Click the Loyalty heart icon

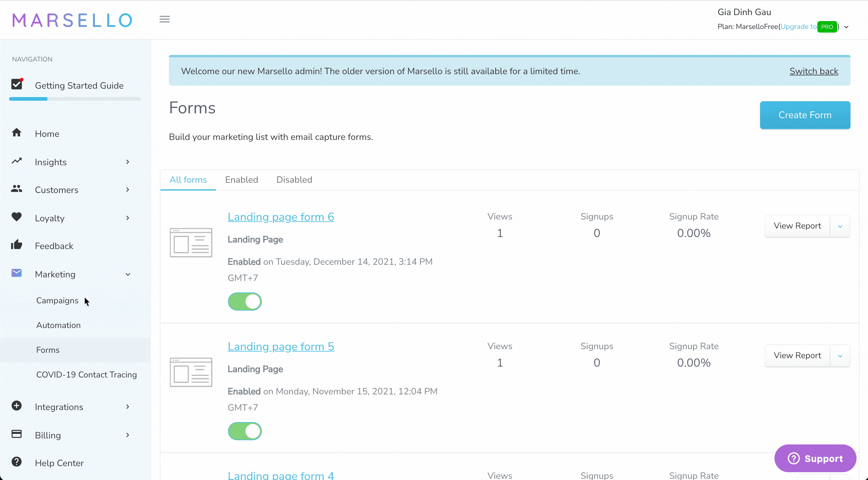pyautogui.click(x=17, y=217)
